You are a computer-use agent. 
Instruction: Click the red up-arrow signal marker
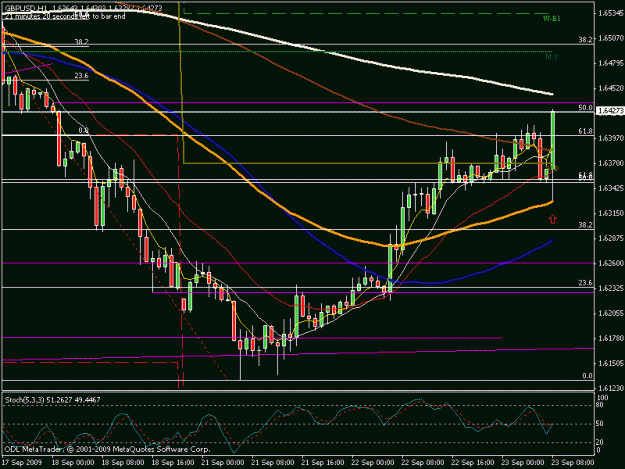[552, 219]
